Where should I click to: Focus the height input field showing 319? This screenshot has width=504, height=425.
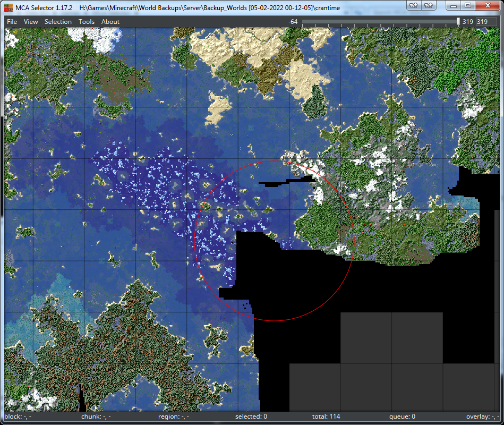click(x=486, y=22)
